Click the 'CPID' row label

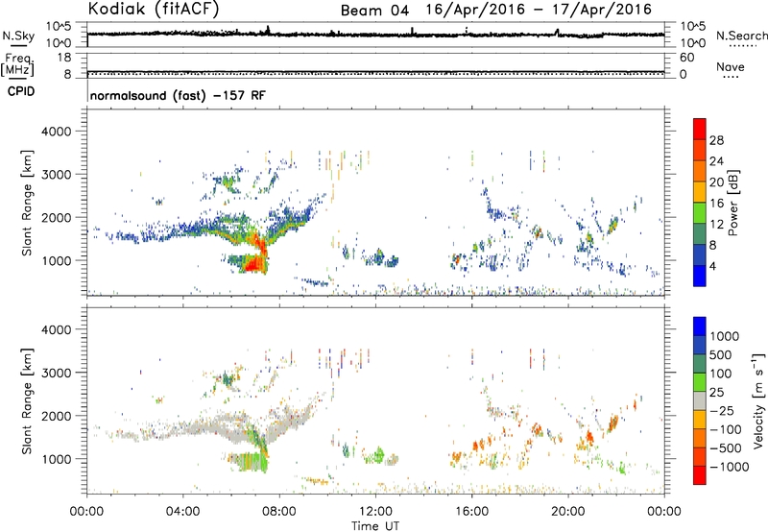21,91
